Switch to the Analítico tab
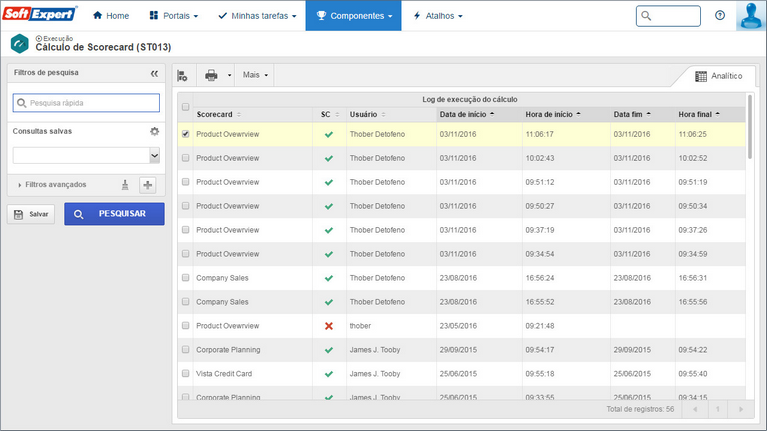The image size is (767, 431). tap(719, 76)
